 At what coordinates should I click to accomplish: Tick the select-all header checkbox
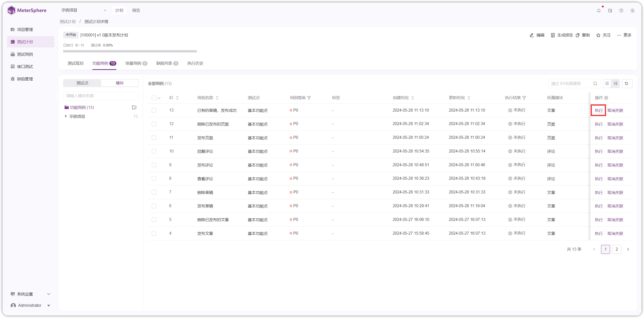click(x=154, y=98)
